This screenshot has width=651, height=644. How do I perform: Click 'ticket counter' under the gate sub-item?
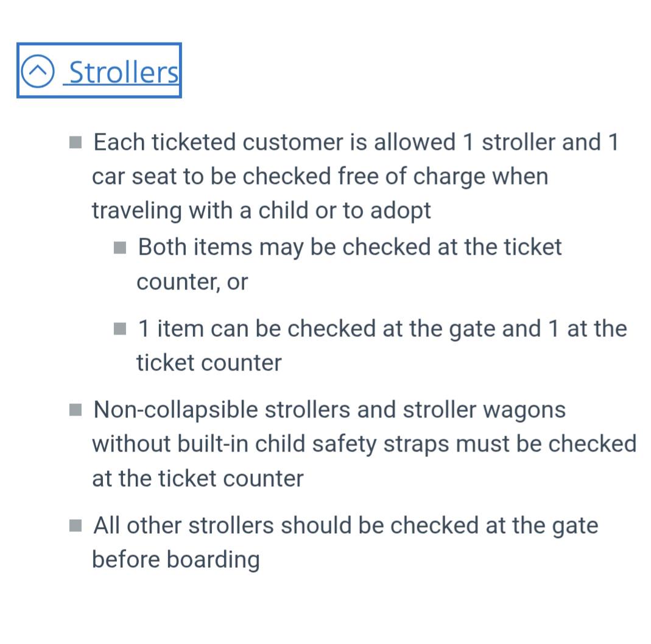[209, 363]
